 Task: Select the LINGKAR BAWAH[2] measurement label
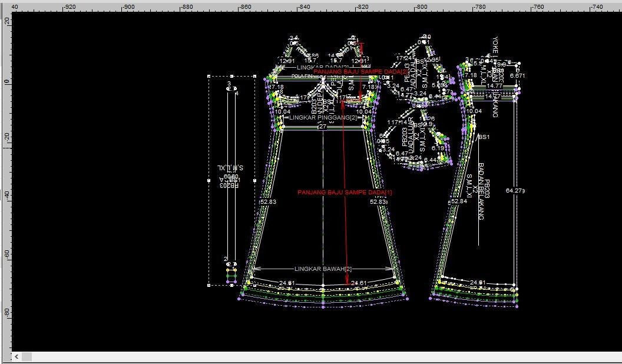[323, 269]
